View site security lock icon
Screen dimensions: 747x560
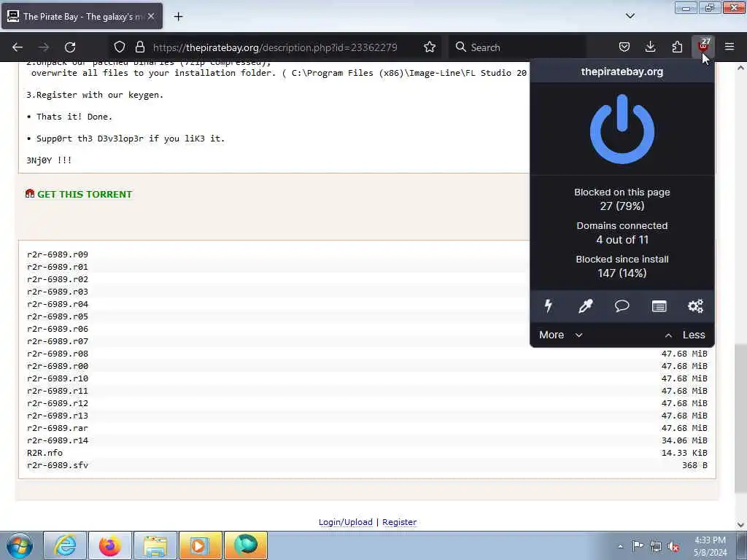(x=139, y=47)
